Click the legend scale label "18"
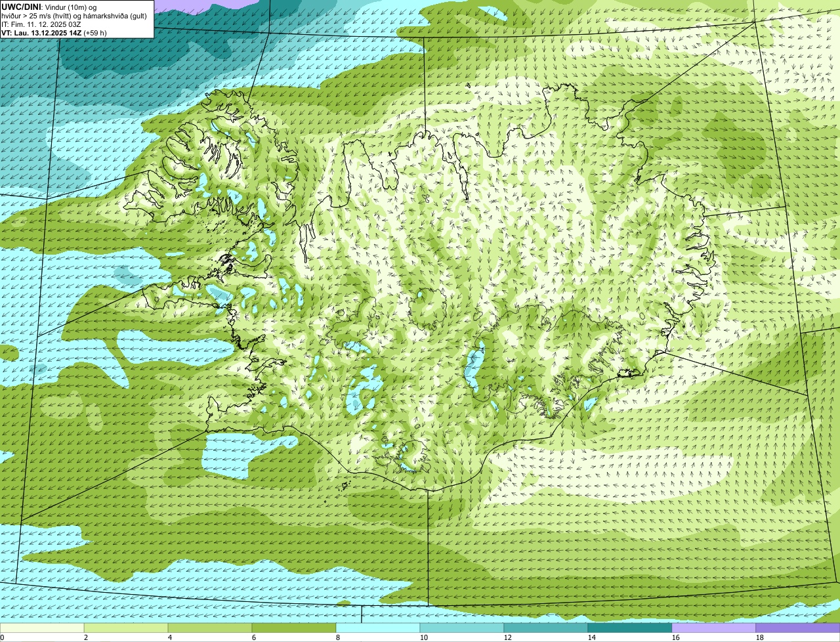840x642 pixels. point(760,637)
